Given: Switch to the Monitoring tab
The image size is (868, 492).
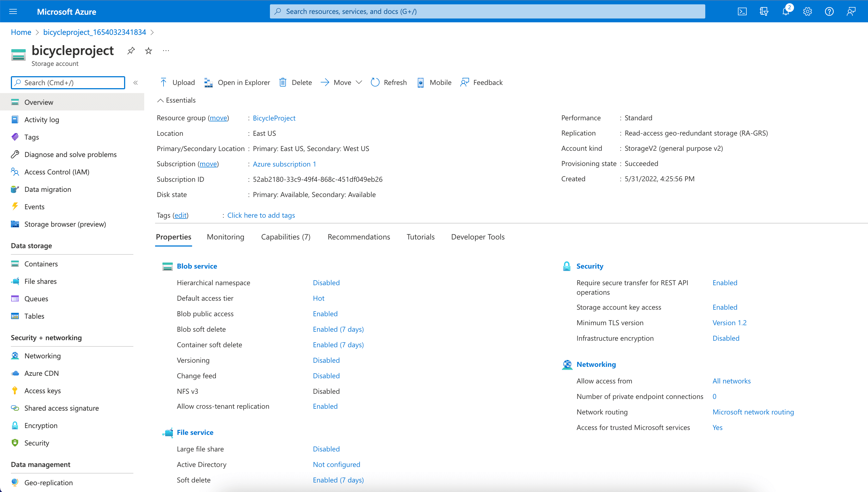Looking at the screenshot, I should tap(225, 237).
